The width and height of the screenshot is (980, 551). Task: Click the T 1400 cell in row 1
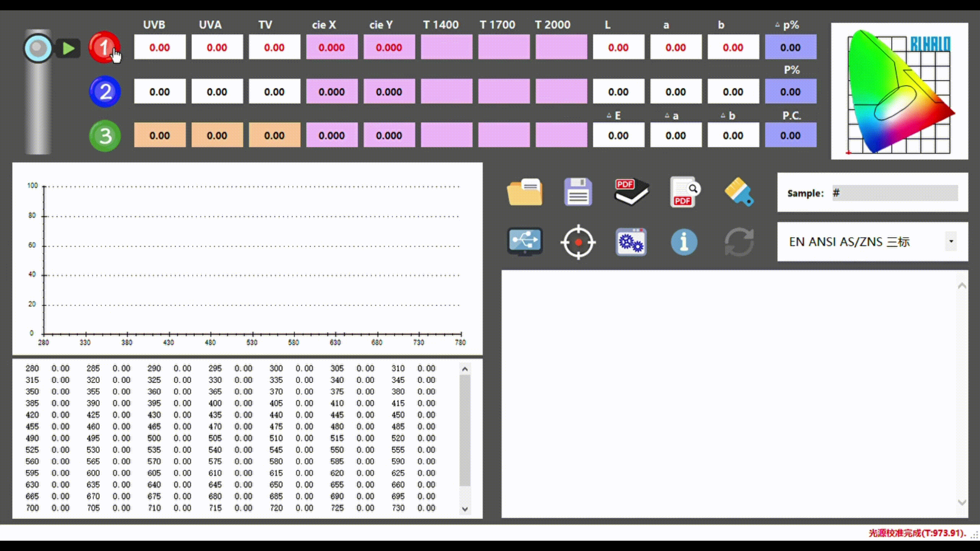click(x=447, y=47)
